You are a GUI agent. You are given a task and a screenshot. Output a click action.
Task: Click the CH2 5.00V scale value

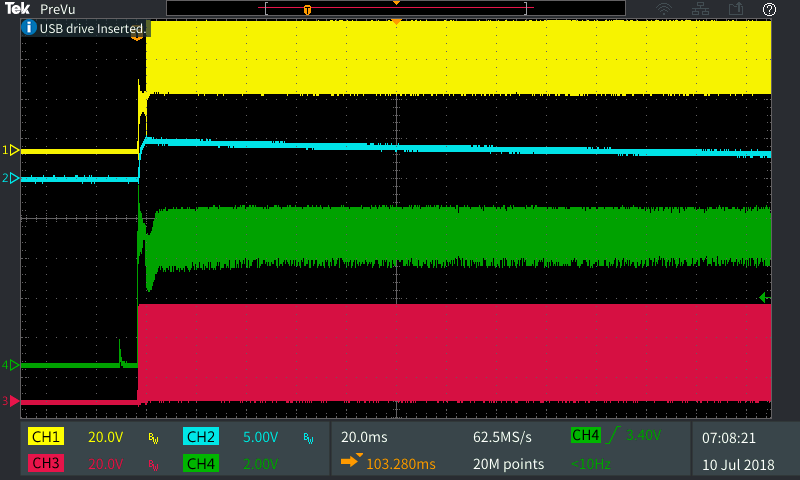(x=261, y=437)
